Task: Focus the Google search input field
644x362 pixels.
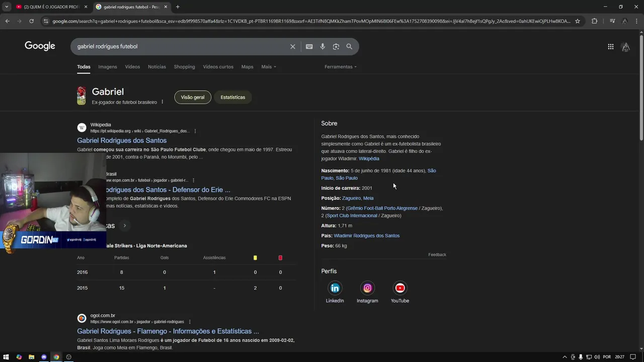Action: [181, 46]
